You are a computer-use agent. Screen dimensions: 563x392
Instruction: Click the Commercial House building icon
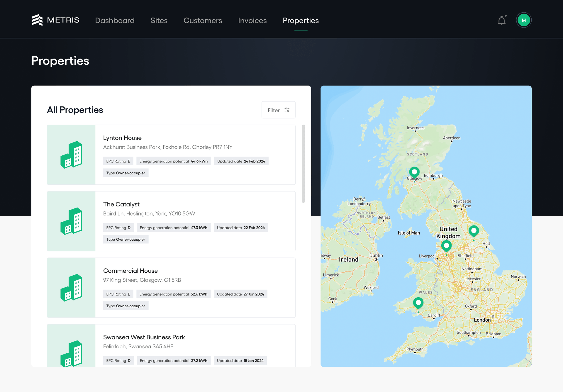[71, 288]
